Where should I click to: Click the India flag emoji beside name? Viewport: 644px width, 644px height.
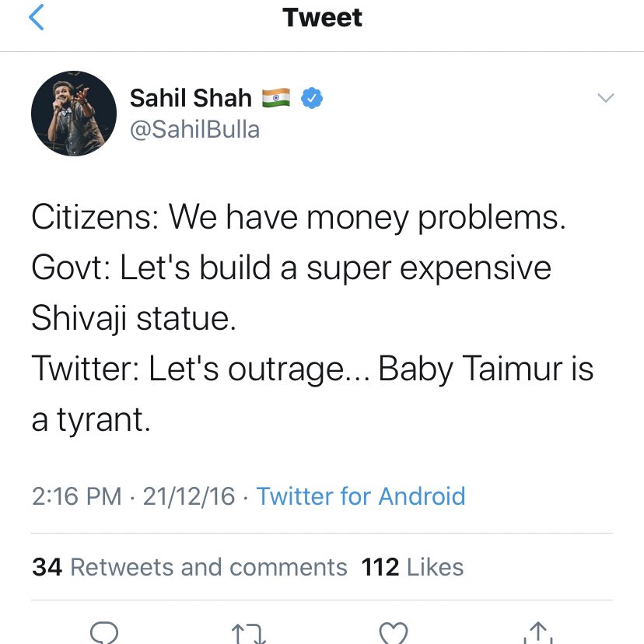click(x=276, y=97)
